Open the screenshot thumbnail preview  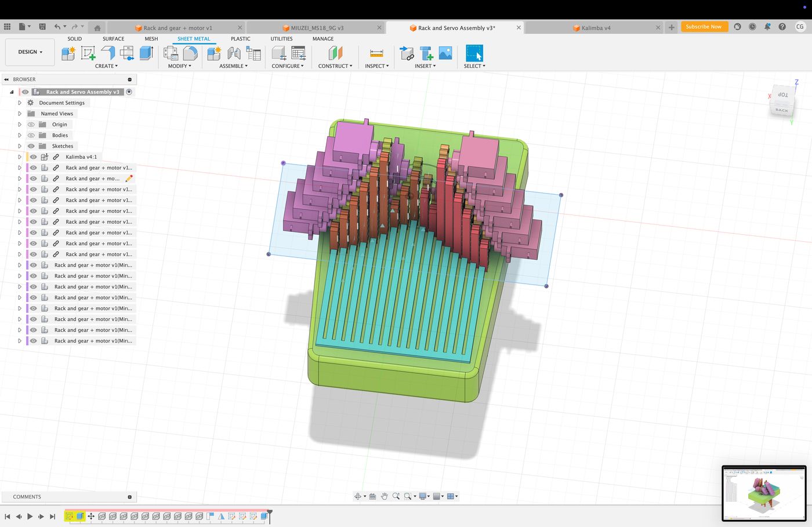click(x=764, y=493)
